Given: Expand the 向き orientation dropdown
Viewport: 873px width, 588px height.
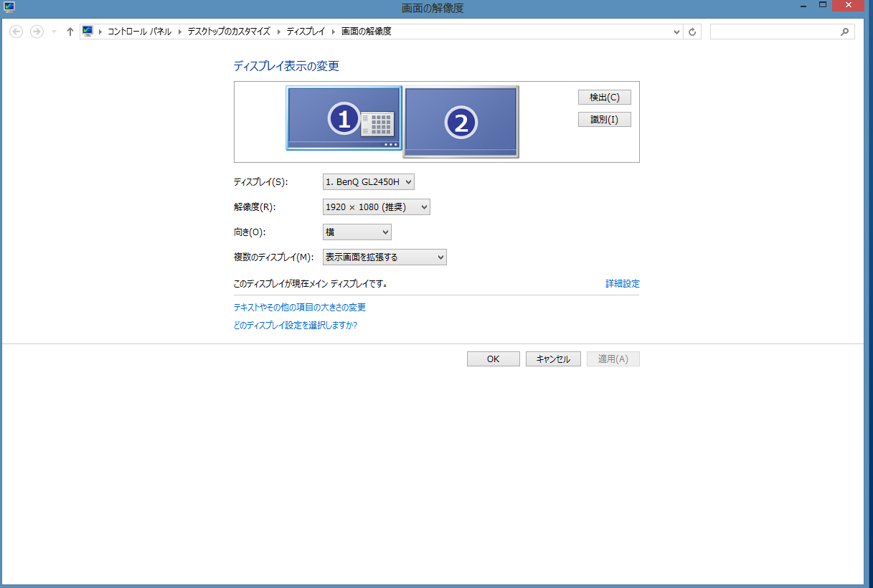Looking at the screenshot, I should tap(357, 232).
